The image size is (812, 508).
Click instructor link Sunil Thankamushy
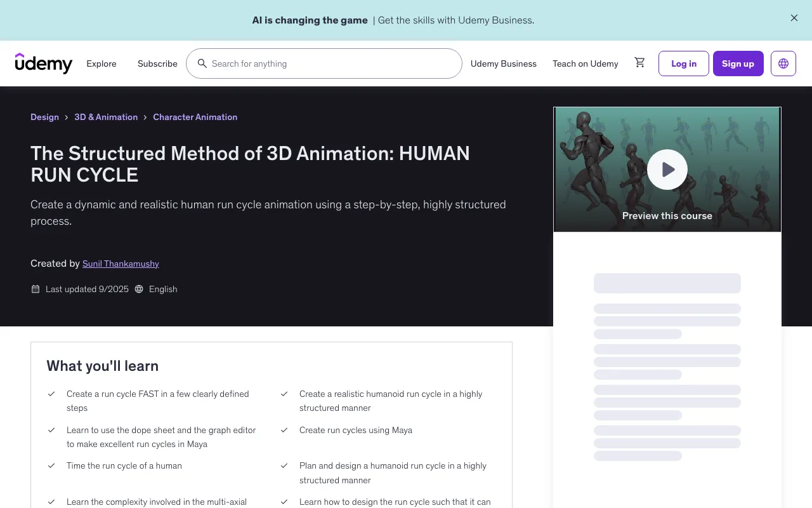(121, 264)
